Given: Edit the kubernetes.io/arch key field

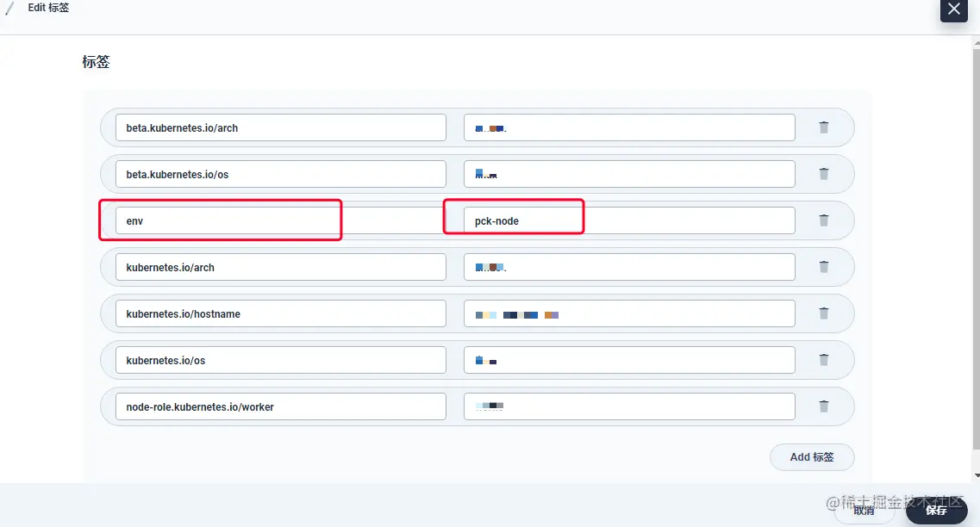Looking at the screenshot, I should 281,267.
